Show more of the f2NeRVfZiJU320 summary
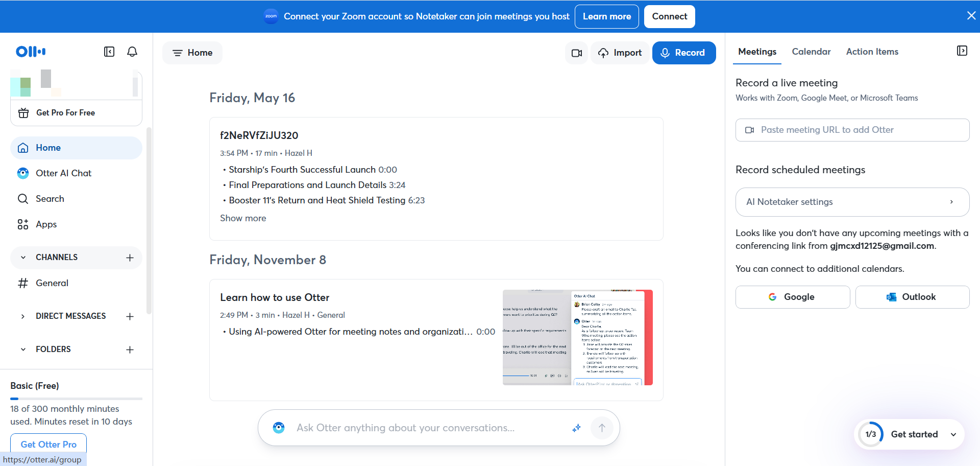980x466 pixels. point(243,218)
